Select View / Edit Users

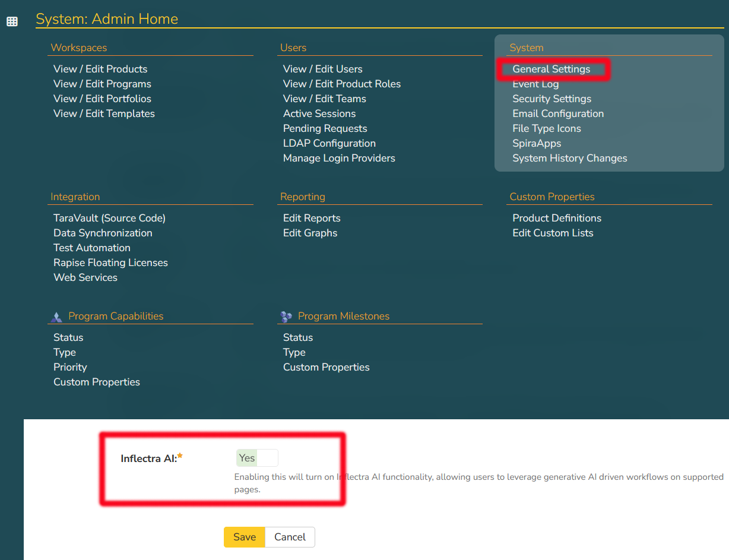click(322, 69)
